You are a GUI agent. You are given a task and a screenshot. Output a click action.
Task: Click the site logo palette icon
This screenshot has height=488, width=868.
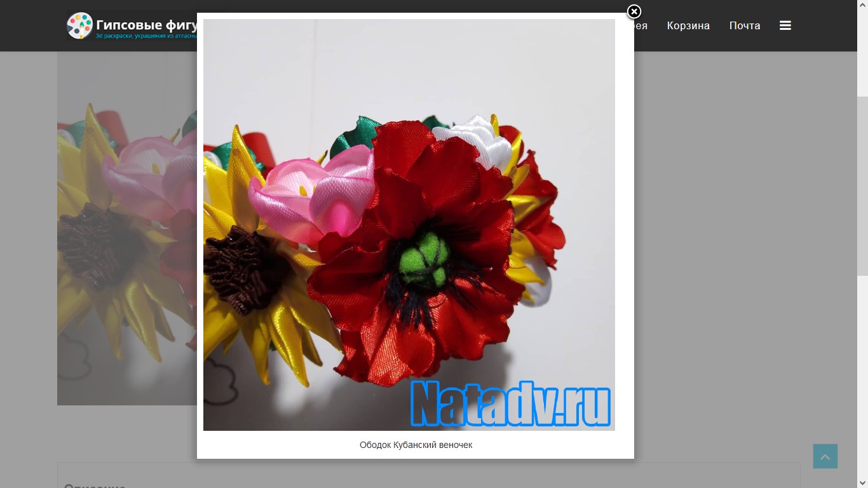pos(79,25)
